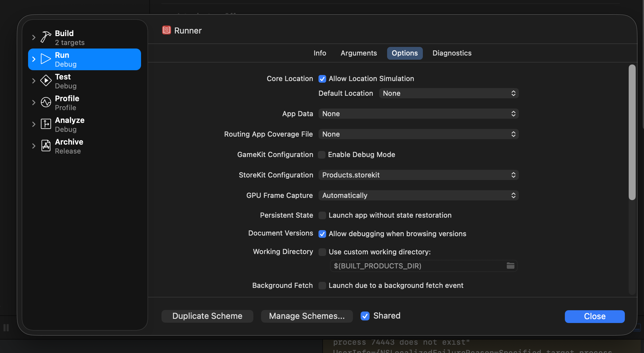Expand the Archive action chevron
Viewport: 644px width, 353px height.
pyautogui.click(x=34, y=146)
